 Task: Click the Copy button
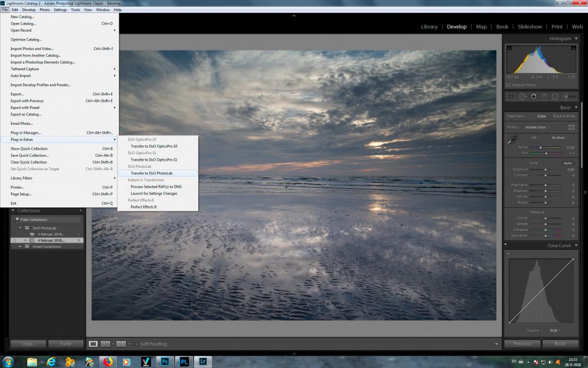28,344
